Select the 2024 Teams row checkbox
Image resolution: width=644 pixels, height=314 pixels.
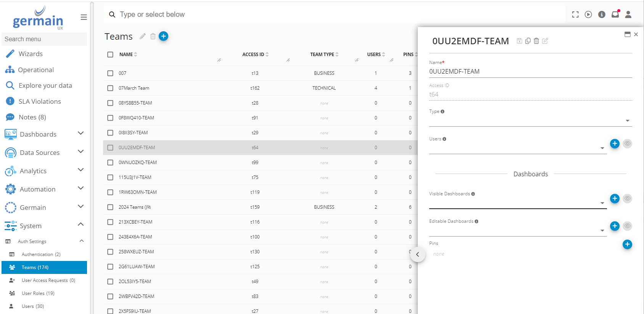[x=110, y=207]
